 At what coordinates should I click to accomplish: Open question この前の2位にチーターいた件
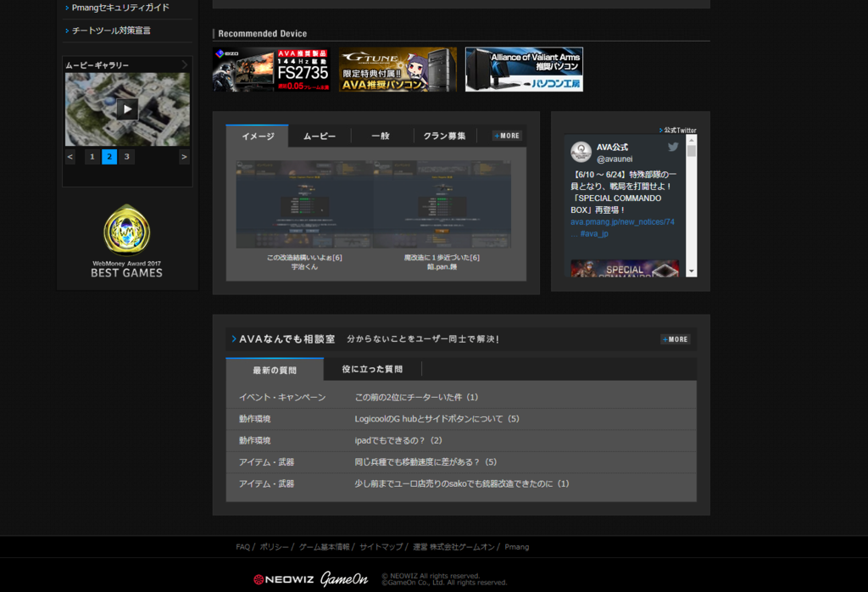click(416, 397)
